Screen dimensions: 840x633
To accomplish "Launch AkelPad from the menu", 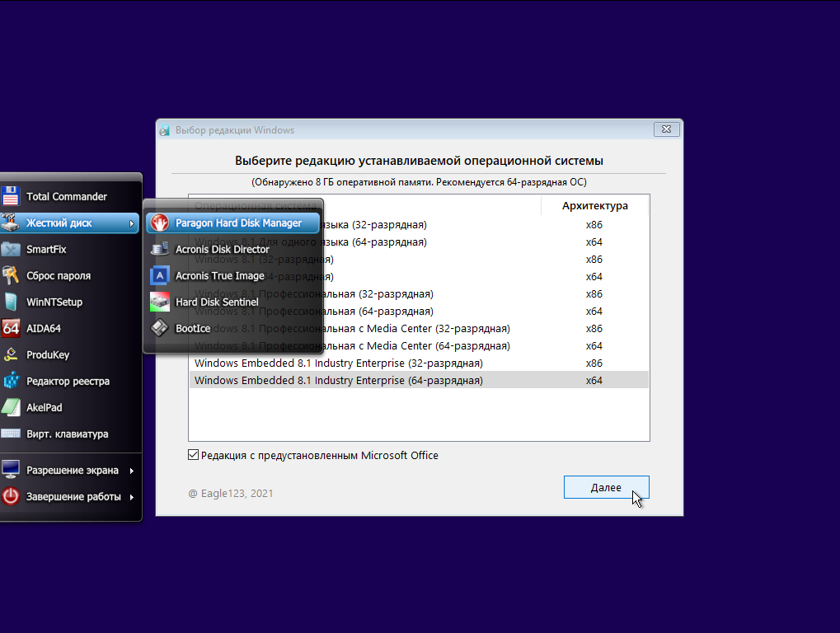I will (x=44, y=407).
